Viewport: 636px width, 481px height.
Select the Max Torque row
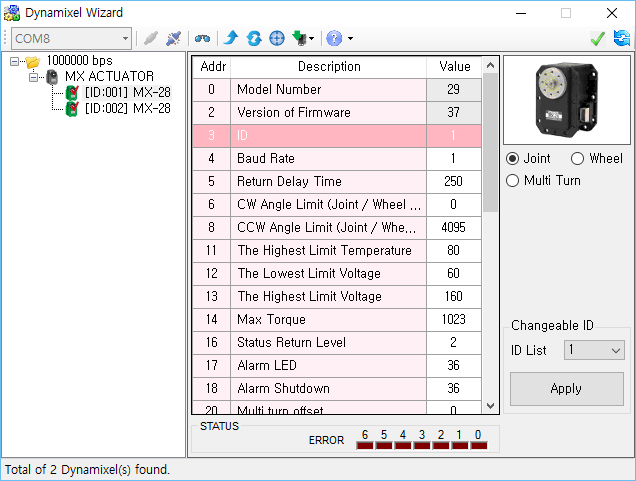[x=337, y=320]
